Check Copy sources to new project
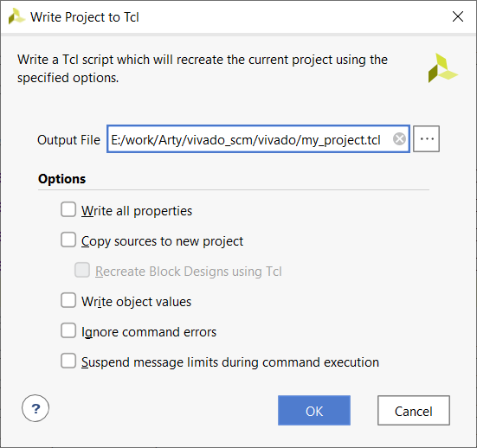Screen dimensions: 477x448 click(68, 240)
